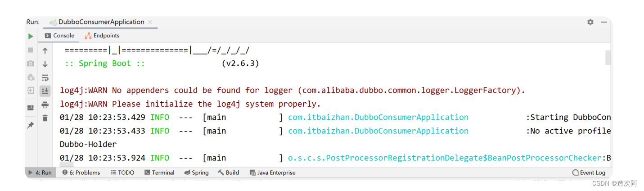Image resolution: width=644 pixels, height=191 pixels.
Task: Open Run settings gear icon
Action: click(x=590, y=22)
